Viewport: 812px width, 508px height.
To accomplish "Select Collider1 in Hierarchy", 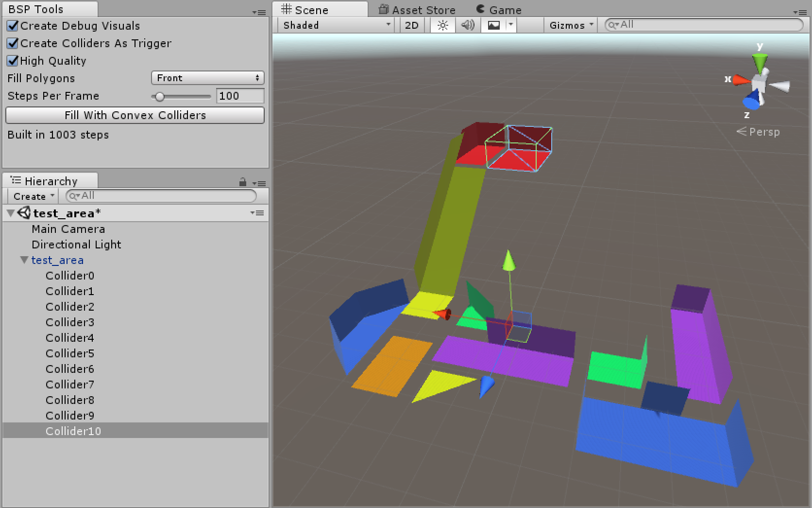I will coord(135,291).
